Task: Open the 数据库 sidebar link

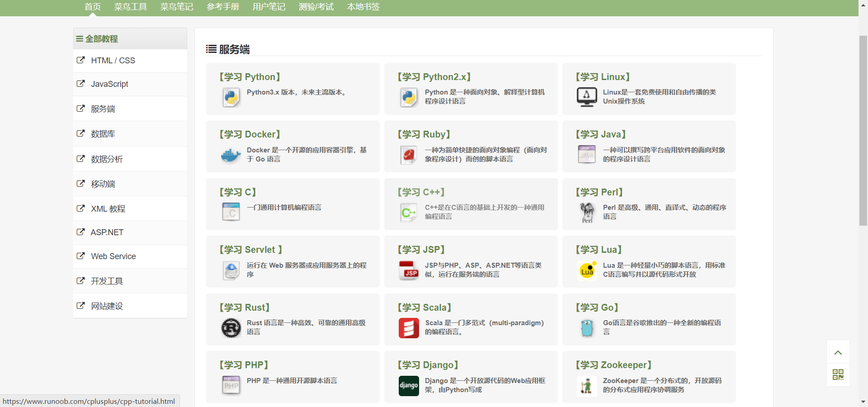Action: tap(103, 134)
